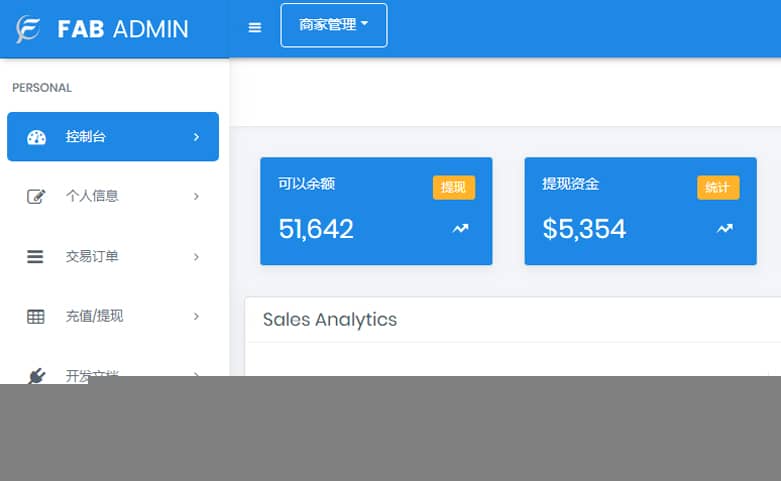Click the $5,354 amount value
The height and width of the screenshot is (481, 781).
pos(584,229)
